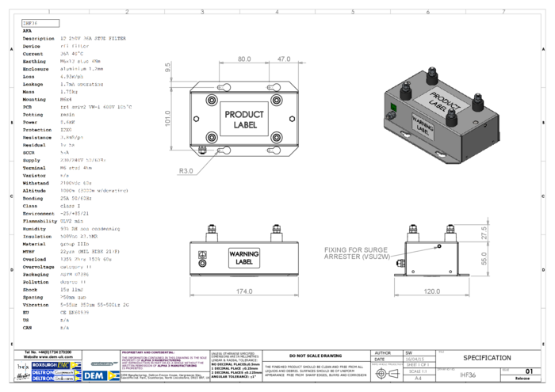This screenshot has height=392, width=555.
Task: Select the IHF36 part number box at top left
Action: click(40, 23)
